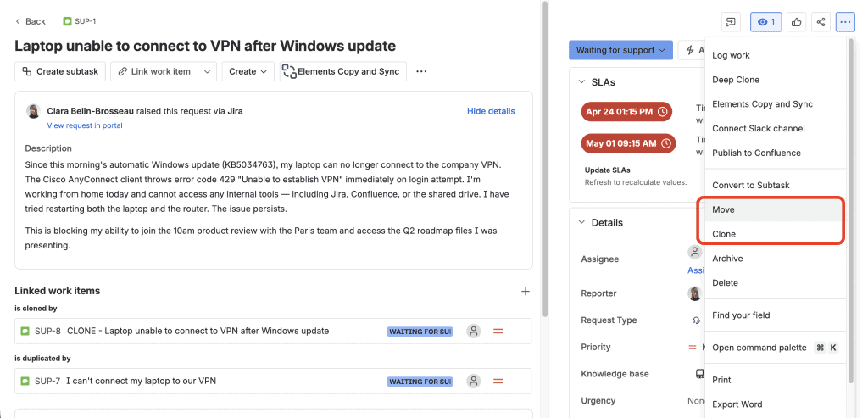868x418 pixels.
Task: Click the Apr 24 01:15 PM SLA badge
Action: 626,112
